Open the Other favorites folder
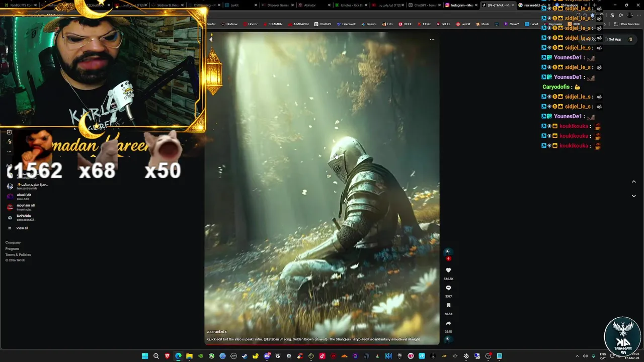The height and width of the screenshot is (362, 644). click(x=627, y=24)
